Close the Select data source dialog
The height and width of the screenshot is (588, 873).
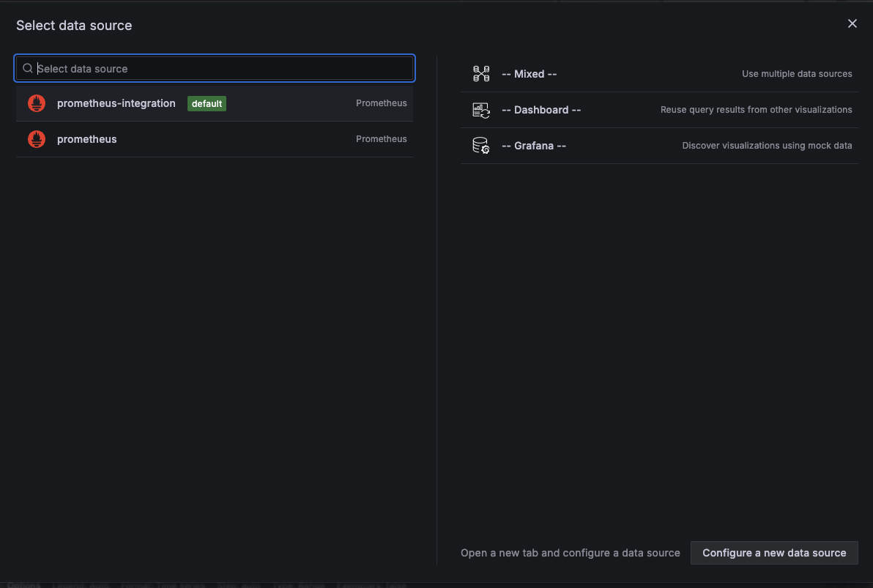coord(852,23)
